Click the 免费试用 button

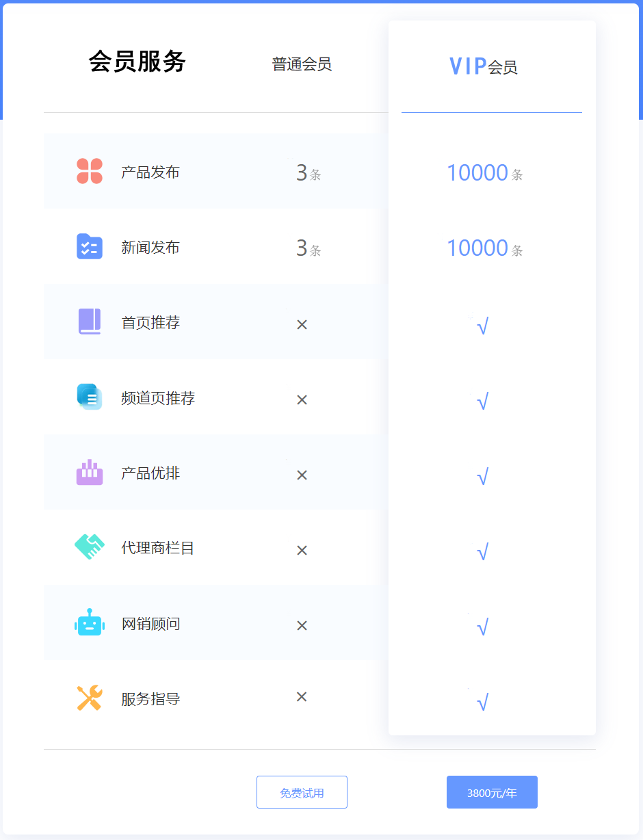point(302,792)
